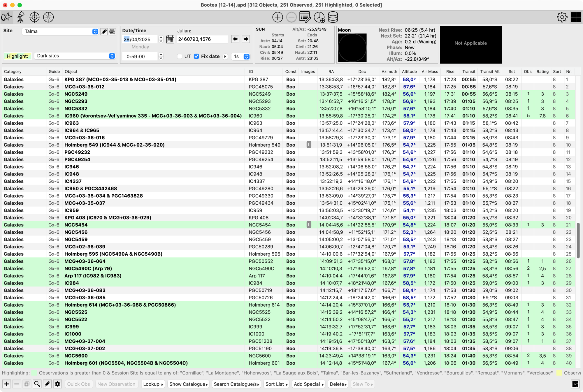Click the Lookup button

(153, 384)
